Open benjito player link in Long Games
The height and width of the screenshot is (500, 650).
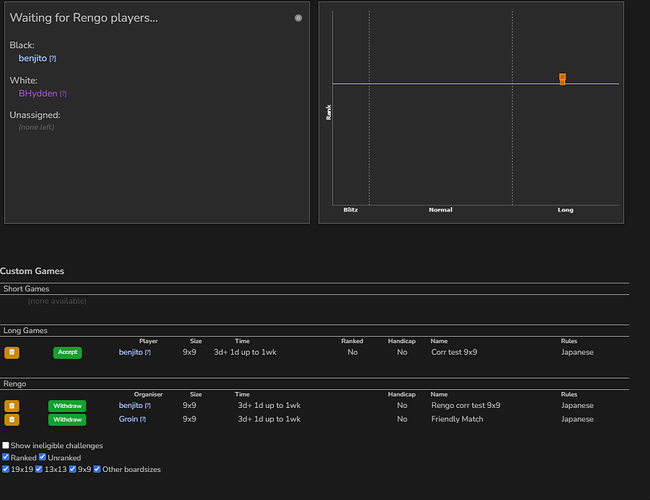coord(130,352)
